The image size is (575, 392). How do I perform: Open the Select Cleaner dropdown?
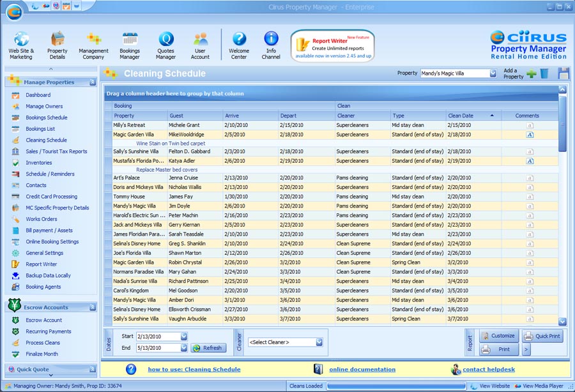click(x=319, y=342)
